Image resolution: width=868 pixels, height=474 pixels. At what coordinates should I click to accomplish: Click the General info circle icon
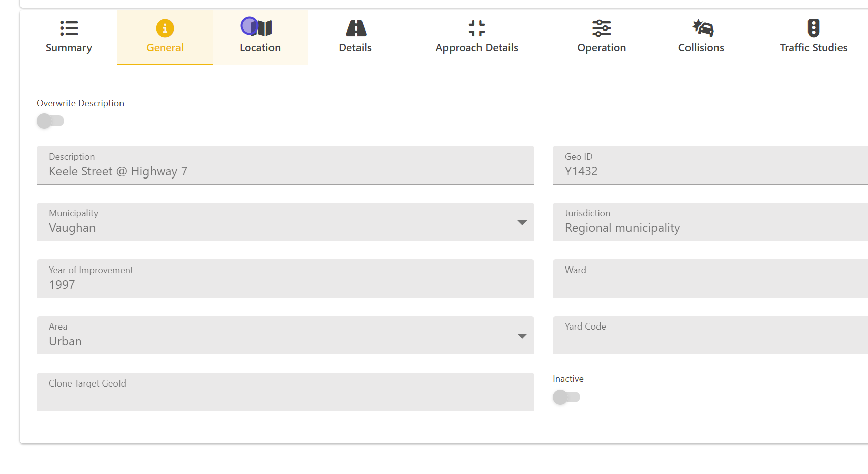tap(165, 28)
